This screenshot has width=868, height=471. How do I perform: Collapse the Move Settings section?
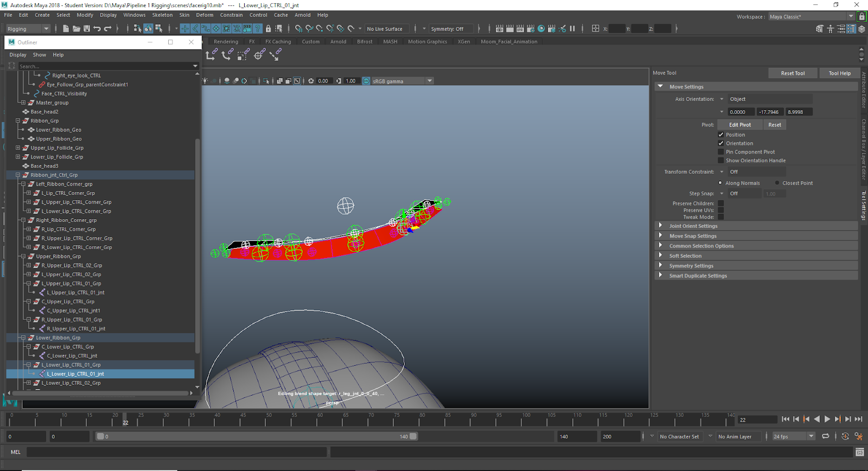pos(660,86)
